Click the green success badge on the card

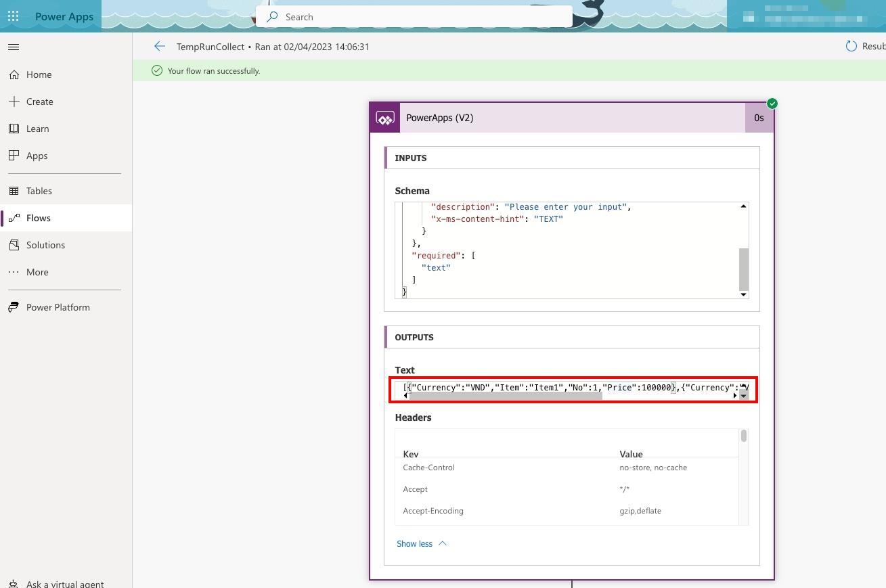point(772,104)
